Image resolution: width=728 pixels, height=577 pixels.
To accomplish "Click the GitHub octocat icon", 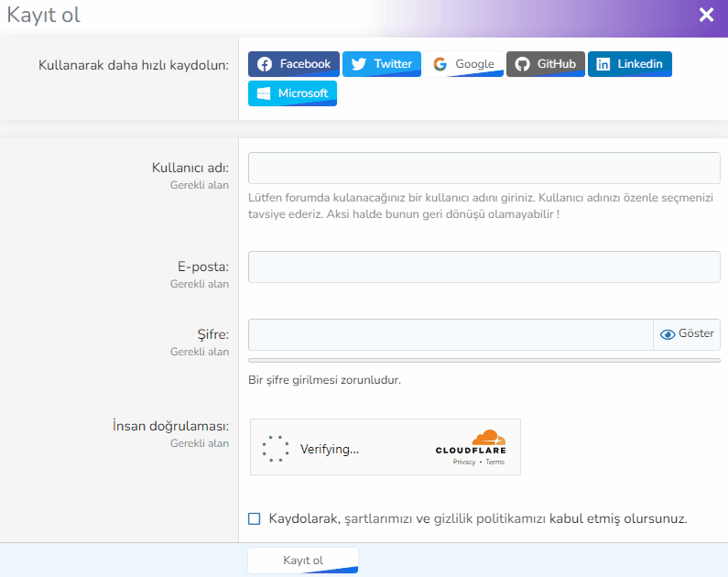I will 522,64.
